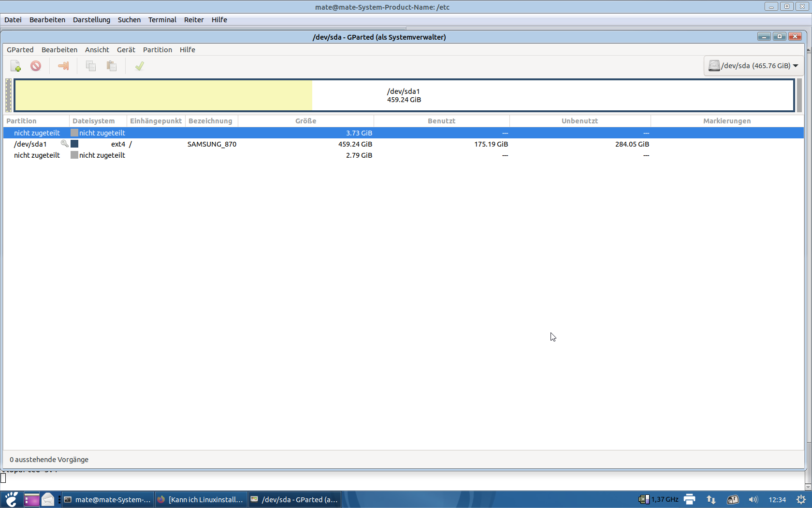Switch to the Firefox Kann ich Linuxinstall taskbar button
The image size is (812, 508).
(201, 499)
